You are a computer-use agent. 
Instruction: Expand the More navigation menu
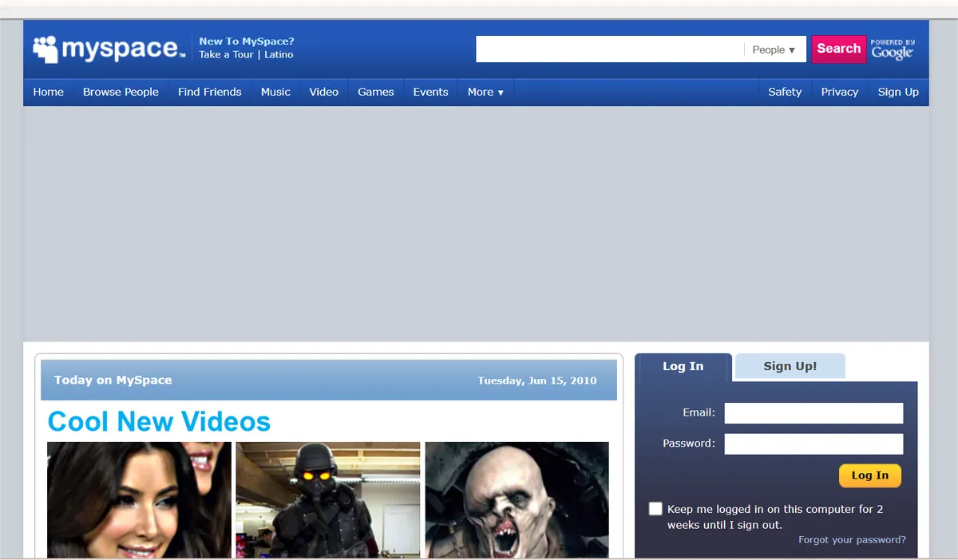tap(485, 92)
